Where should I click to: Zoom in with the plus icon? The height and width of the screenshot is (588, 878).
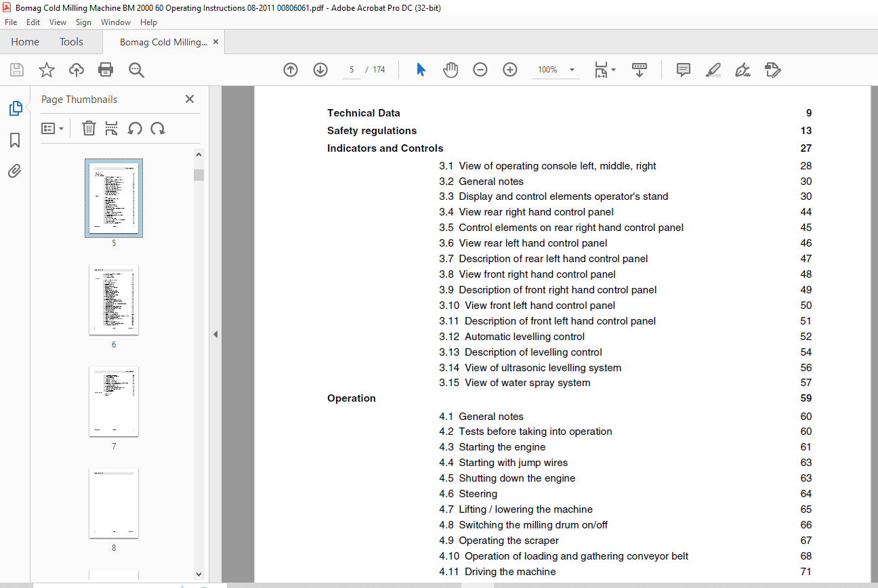click(x=510, y=70)
